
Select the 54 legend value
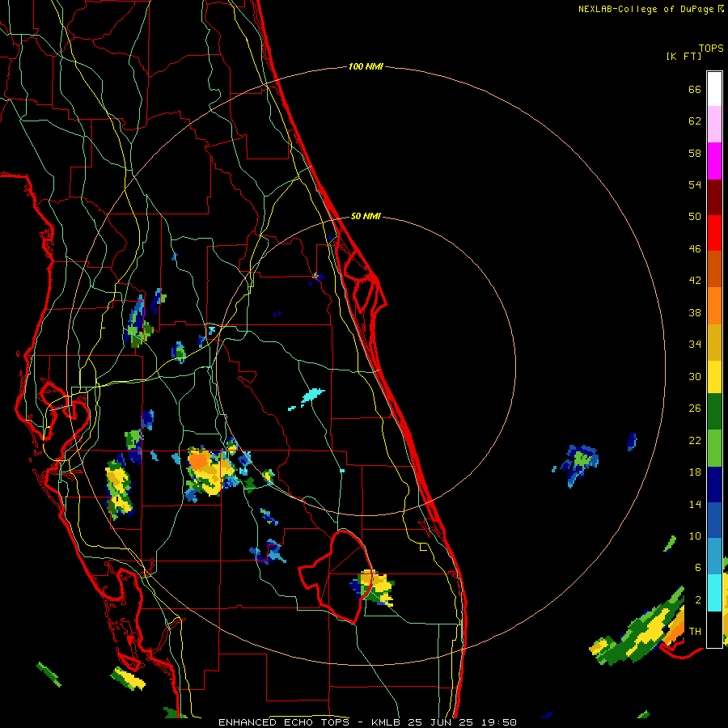695,184
